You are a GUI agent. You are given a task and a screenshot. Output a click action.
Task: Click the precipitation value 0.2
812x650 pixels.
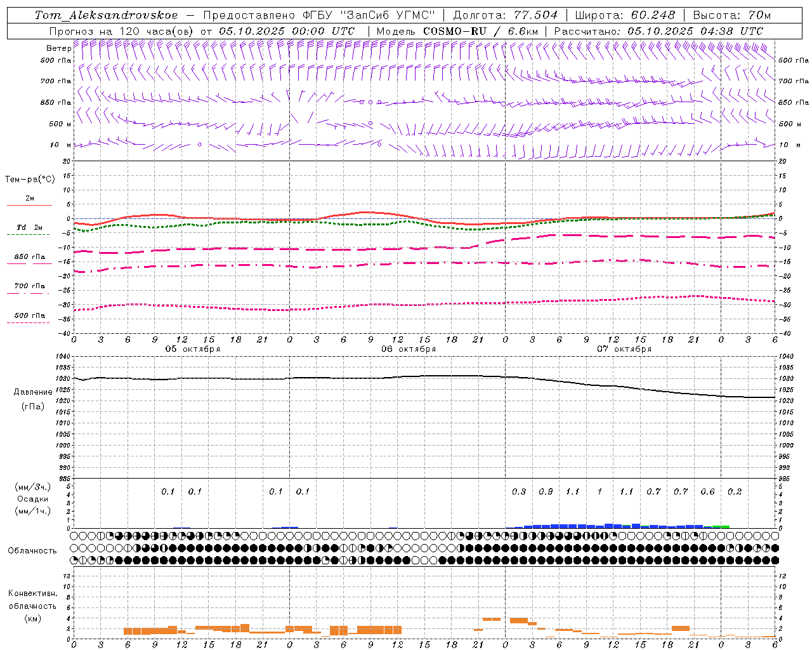(735, 492)
